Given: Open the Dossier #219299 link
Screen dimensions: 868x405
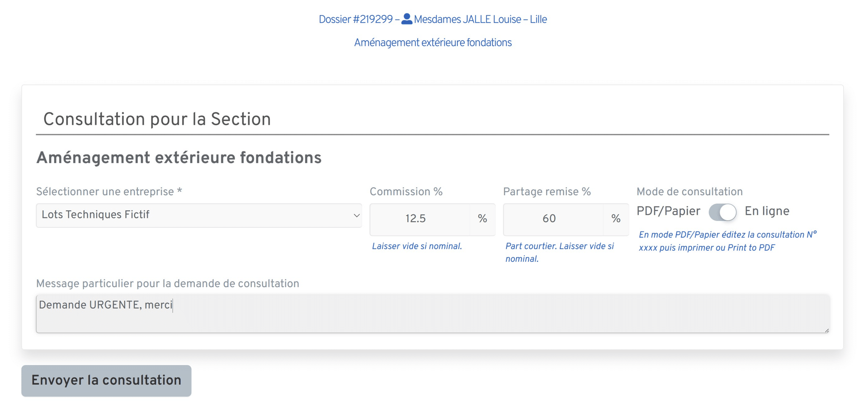Looking at the screenshot, I should 355,19.
